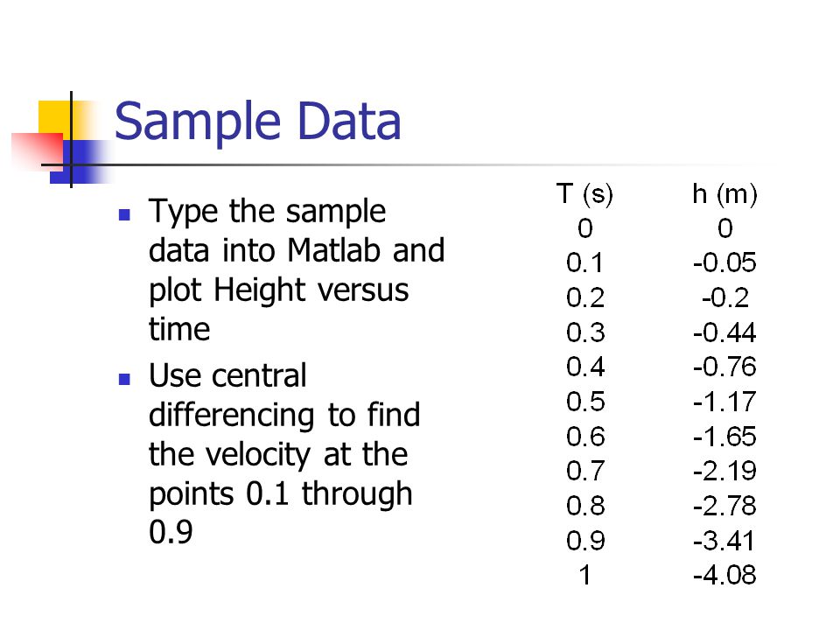Select the height value -1.17
The width and height of the screenshot is (840, 630).
click(724, 402)
